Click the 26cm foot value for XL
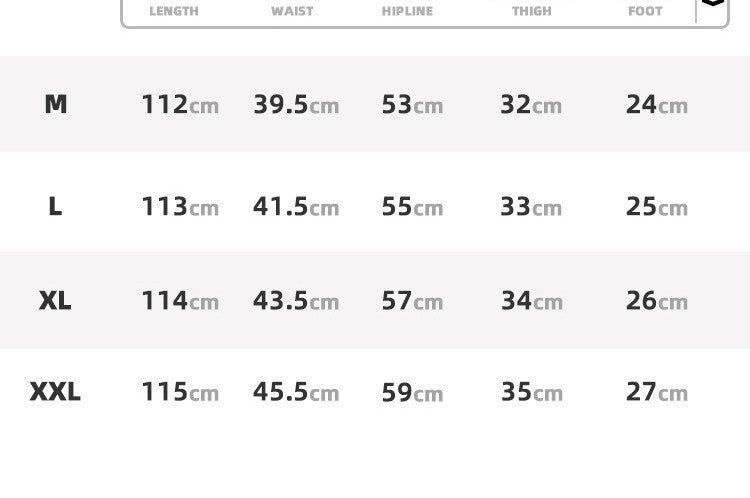750x498 pixels. (657, 300)
